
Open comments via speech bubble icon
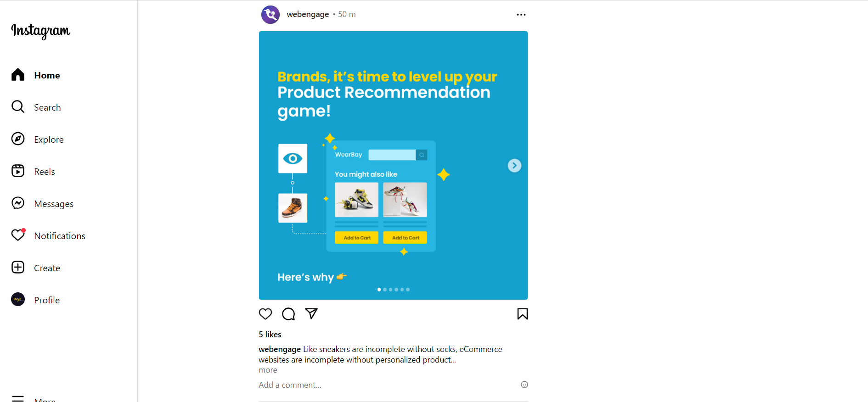tap(288, 314)
